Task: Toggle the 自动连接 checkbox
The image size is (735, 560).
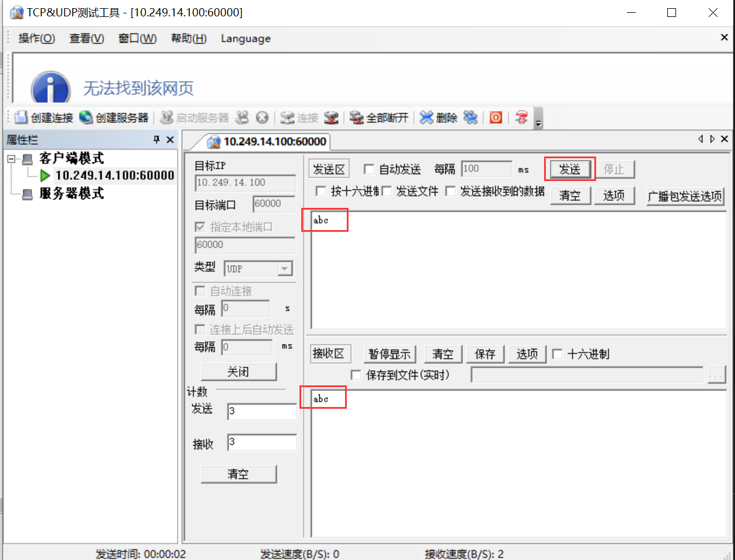Action: point(200,291)
